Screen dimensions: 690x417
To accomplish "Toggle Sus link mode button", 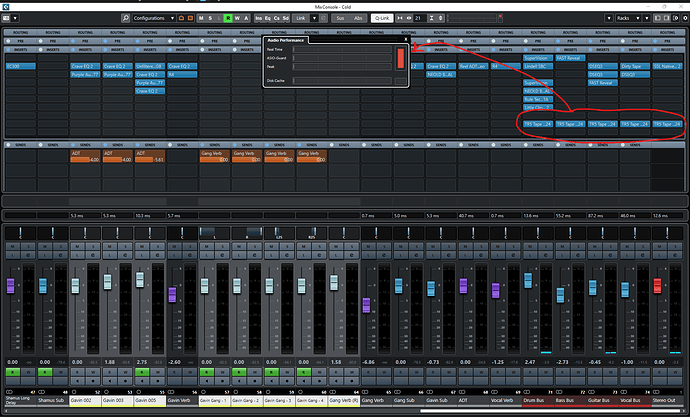I will (x=340, y=18).
